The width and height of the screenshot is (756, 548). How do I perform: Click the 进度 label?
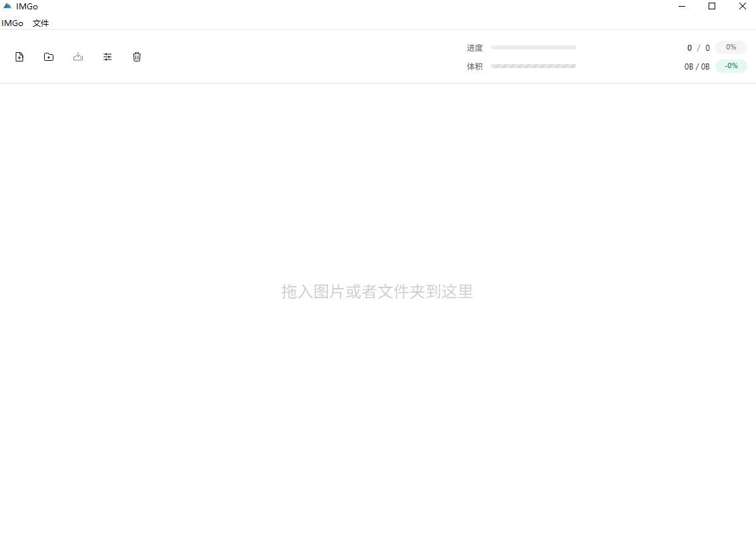click(474, 47)
